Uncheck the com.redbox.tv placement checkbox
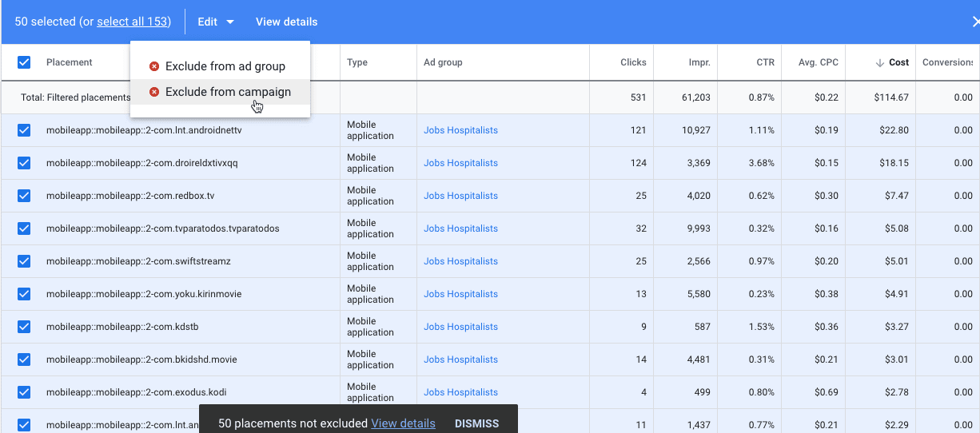 click(24, 196)
